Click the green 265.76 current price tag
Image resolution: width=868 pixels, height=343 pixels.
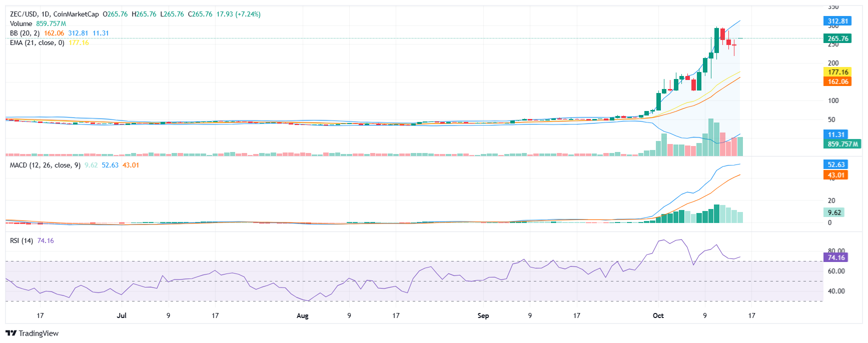click(x=837, y=38)
